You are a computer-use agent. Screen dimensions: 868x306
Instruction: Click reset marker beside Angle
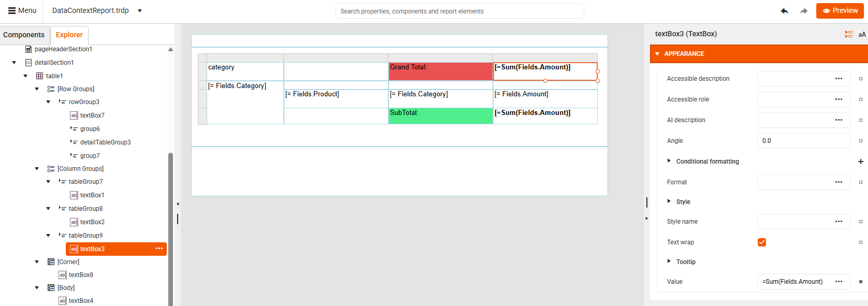pos(861,141)
